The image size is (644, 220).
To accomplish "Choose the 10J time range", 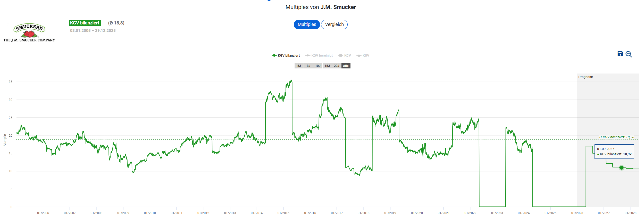I will click(x=318, y=66).
